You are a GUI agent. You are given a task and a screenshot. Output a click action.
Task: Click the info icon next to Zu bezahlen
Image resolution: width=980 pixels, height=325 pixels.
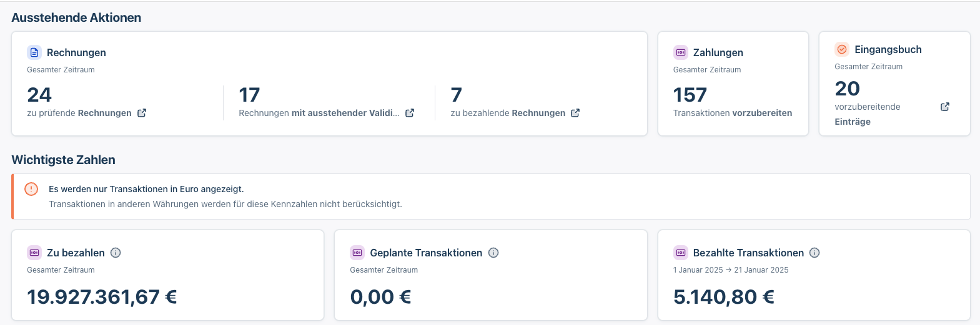click(x=116, y=253)
